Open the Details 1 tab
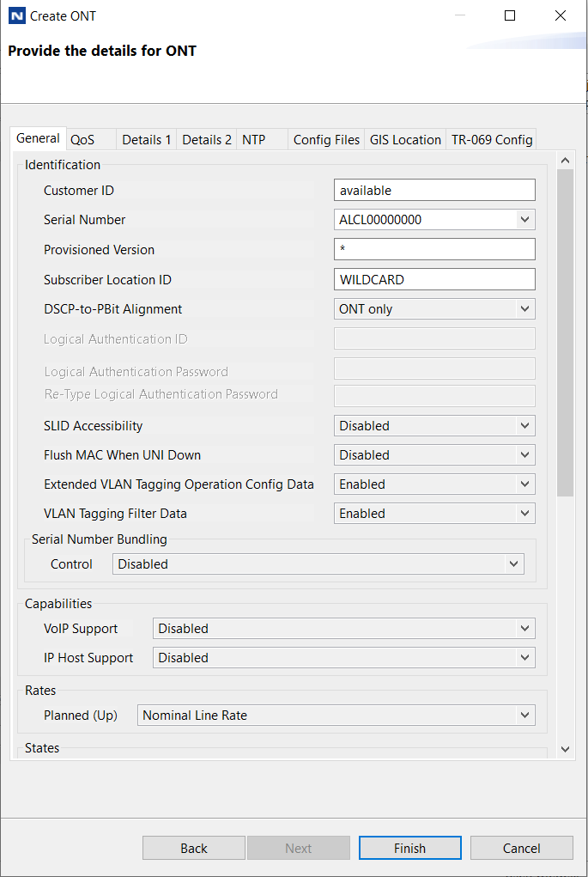588x877 pixels. coord(147,140)
